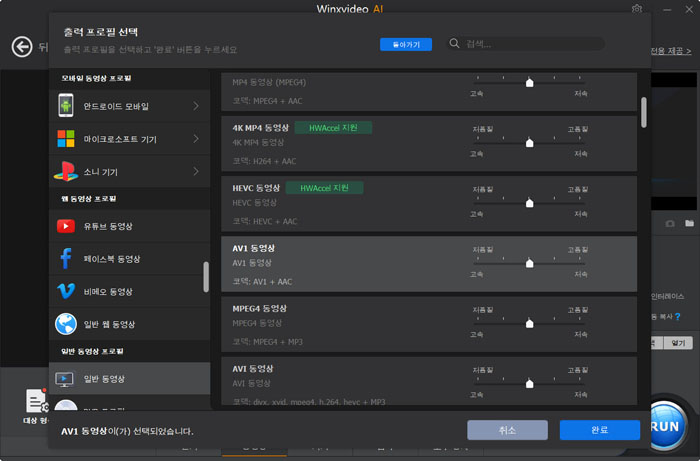Viewport: 700px width, 461px height.
Task: Expand the 소니 기기 category chevron
Action: coord(195,173)
